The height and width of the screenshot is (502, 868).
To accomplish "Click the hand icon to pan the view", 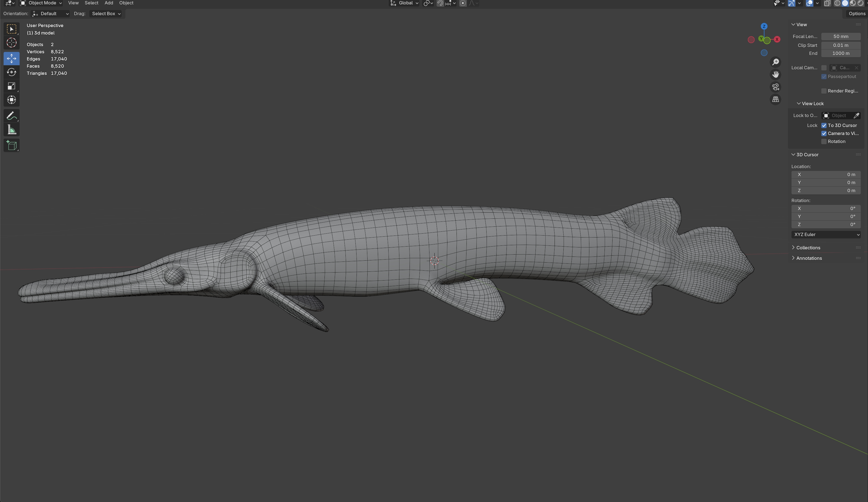I will coord(775,74).
